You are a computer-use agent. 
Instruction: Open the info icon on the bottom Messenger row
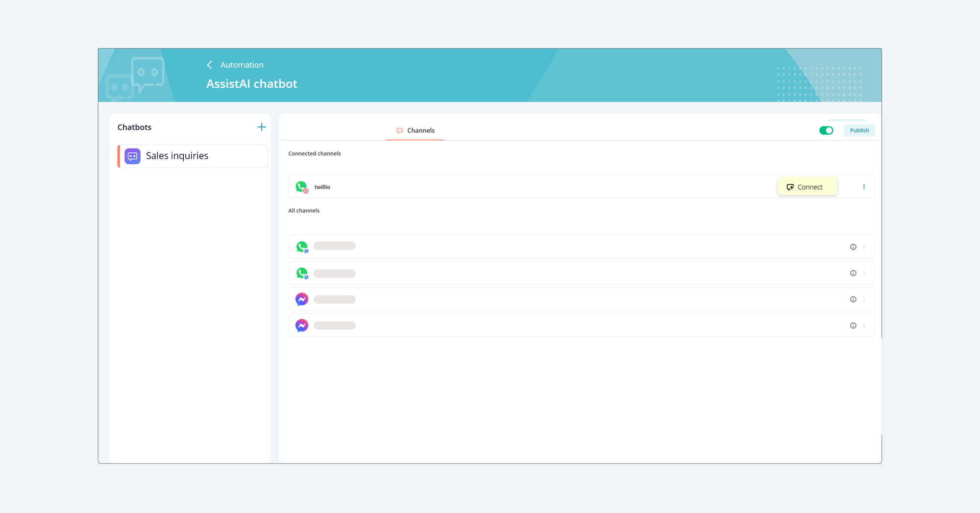853,325
